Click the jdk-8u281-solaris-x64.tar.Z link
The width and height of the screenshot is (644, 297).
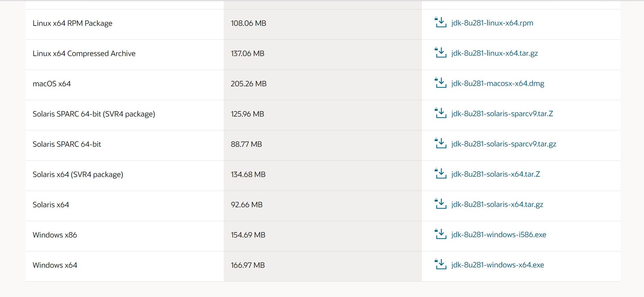point(495,174)
